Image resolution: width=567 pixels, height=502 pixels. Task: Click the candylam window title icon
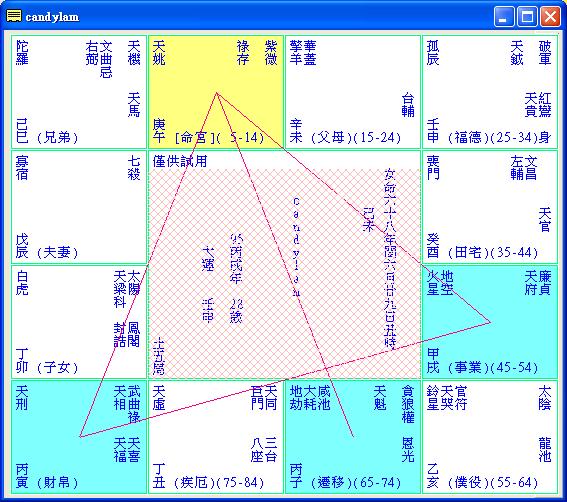tap(14, 16)
